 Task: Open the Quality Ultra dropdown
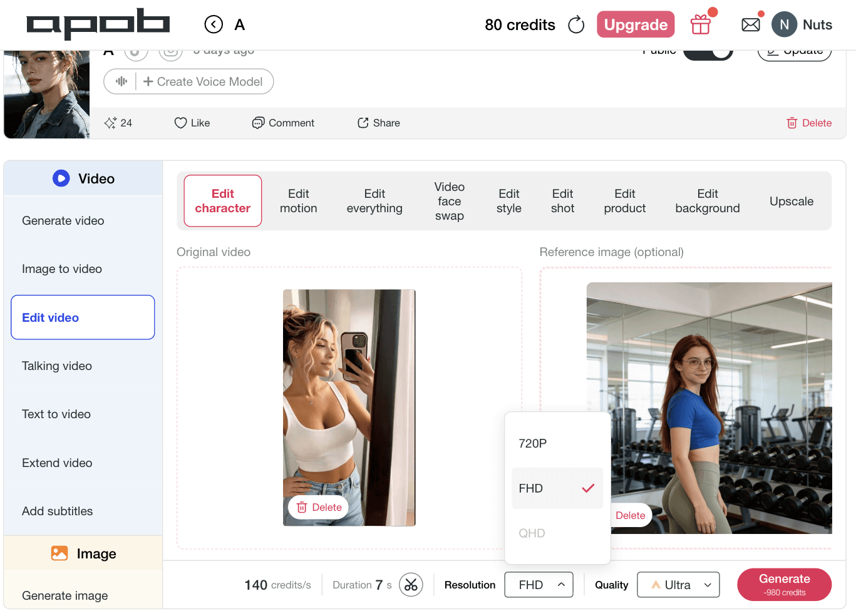pos(678,585)
